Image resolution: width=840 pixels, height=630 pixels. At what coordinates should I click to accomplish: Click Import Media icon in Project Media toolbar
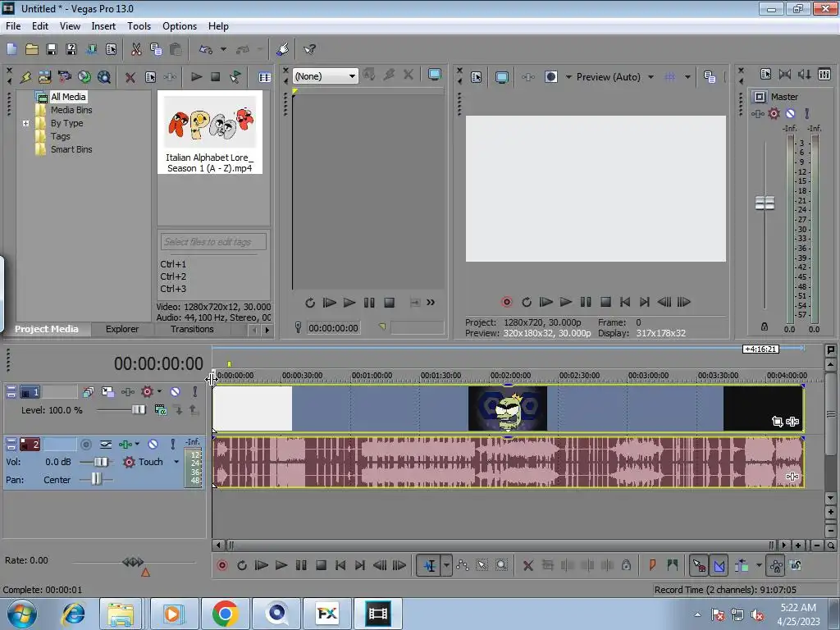pos(45,77)
